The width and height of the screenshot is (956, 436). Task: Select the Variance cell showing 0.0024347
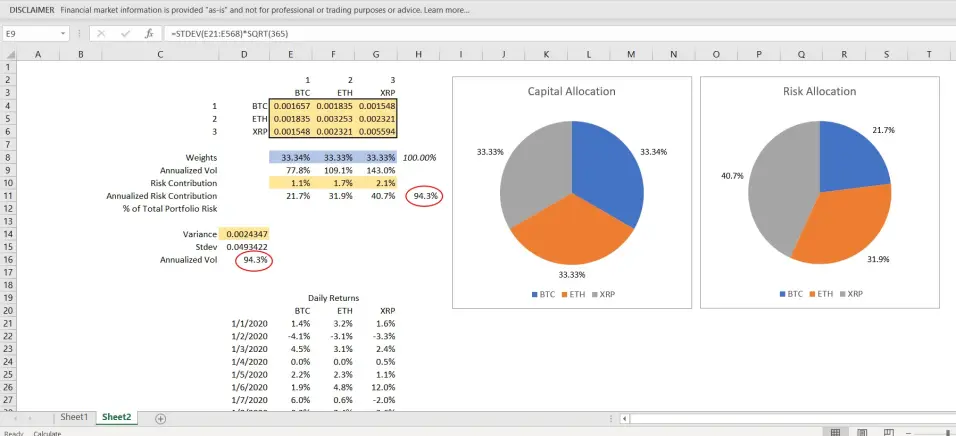click(x=247, y=234)
